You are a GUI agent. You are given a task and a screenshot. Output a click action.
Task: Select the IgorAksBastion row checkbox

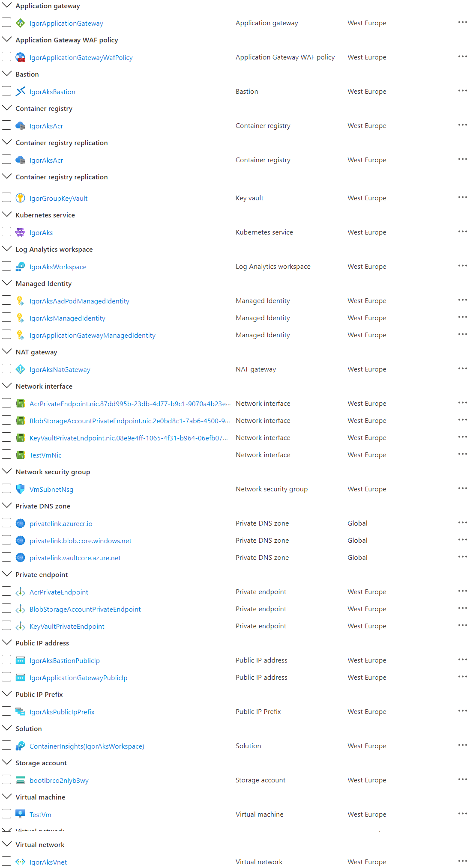[6, 91]
